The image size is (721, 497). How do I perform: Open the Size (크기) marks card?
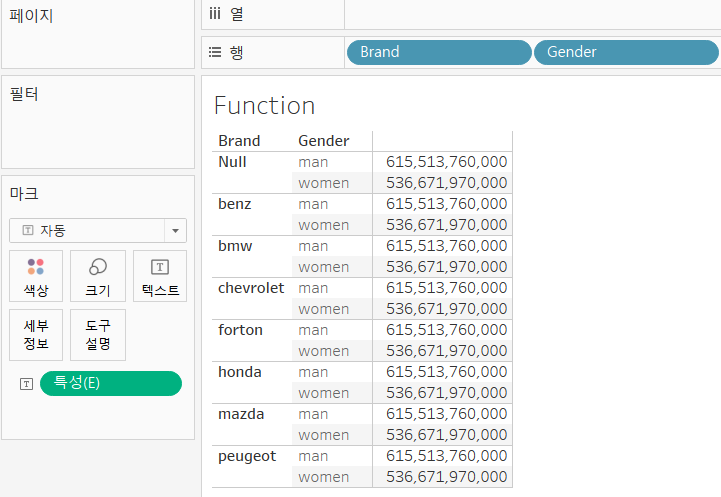coord(97,276)
